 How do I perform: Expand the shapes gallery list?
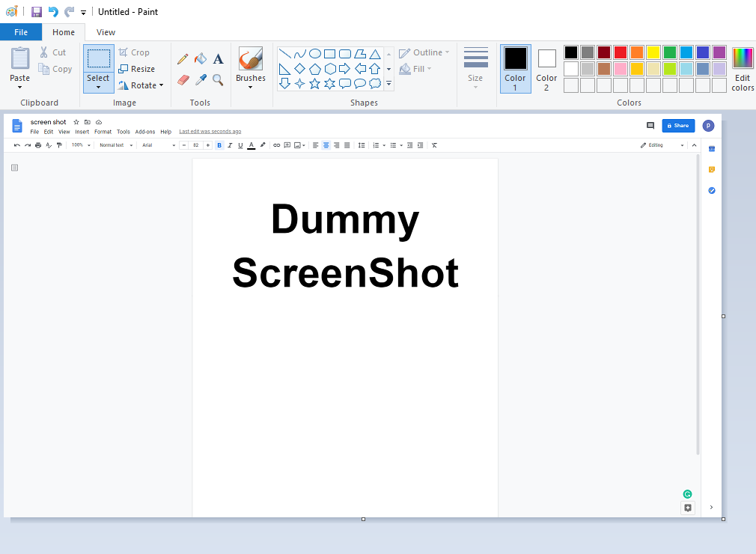(388, 84)
